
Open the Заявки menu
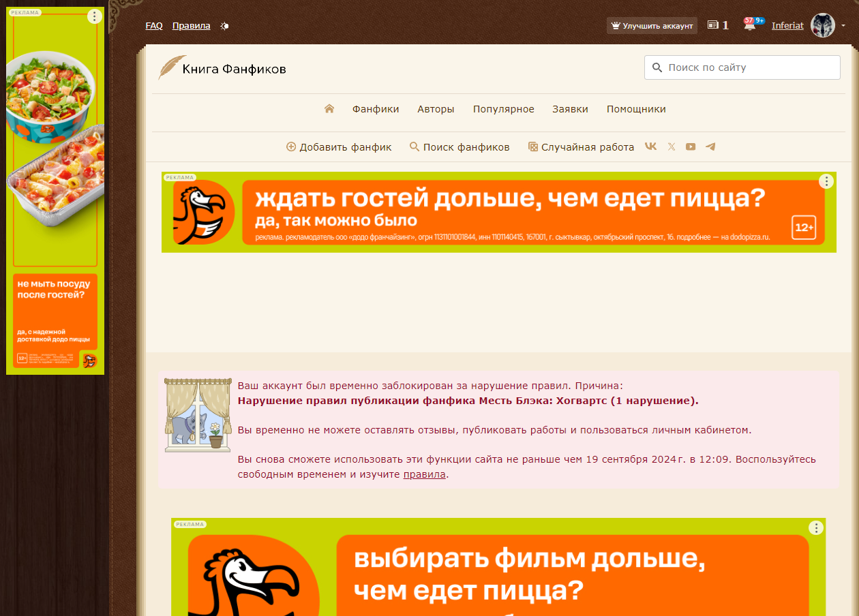click(570, 109)
